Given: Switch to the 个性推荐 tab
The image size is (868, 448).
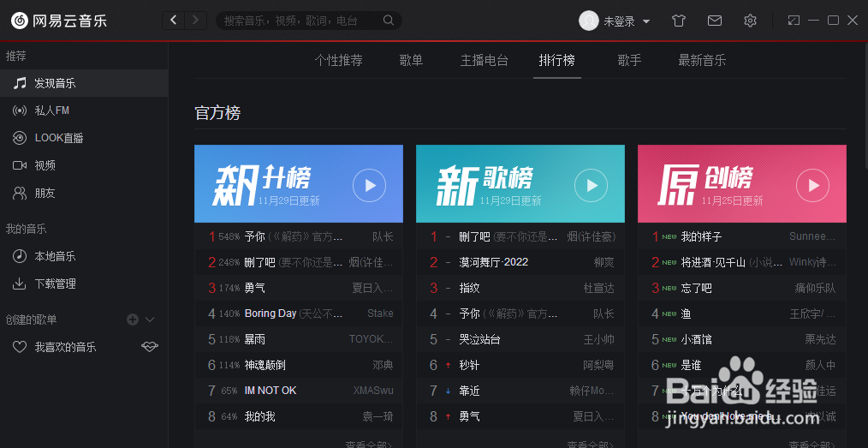Looking at the screenshot, I should 339,60.
